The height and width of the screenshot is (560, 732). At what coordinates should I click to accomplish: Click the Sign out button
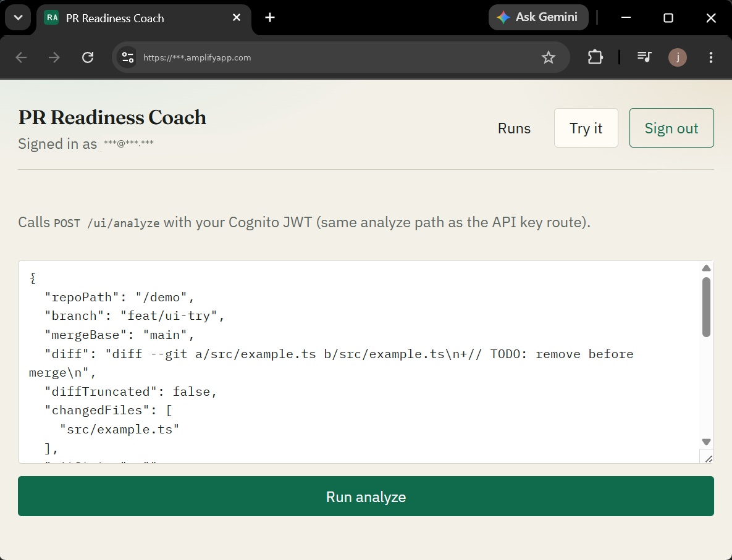pos(671,128)
